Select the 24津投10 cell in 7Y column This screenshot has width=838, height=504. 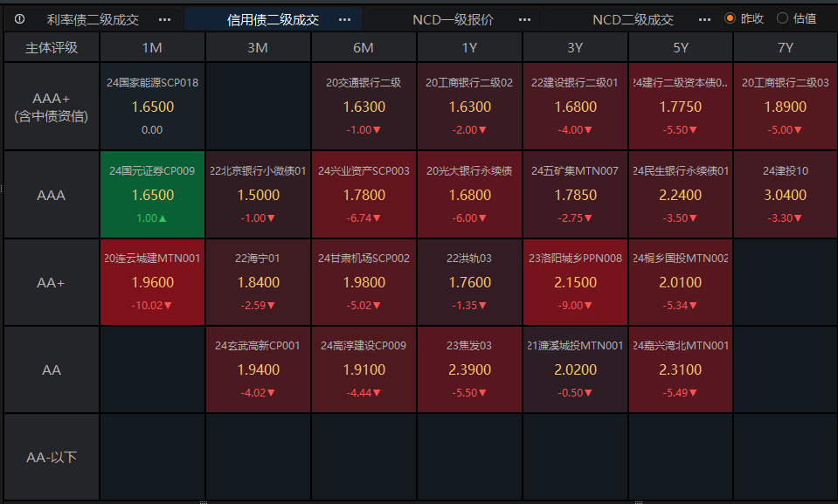786,194
